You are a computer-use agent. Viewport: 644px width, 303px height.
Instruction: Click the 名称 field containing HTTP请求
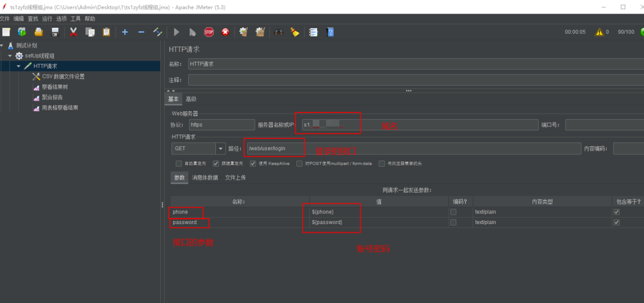point(416,64)
